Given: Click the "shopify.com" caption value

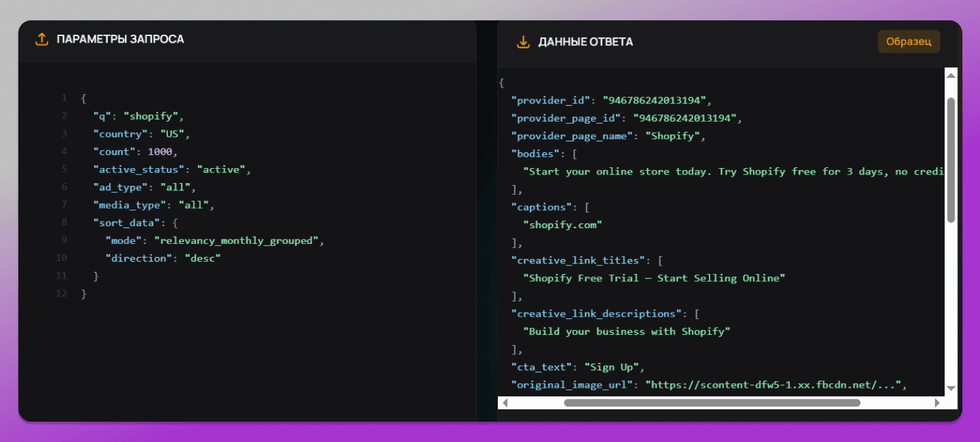Looking at the screenshot, I should pyautogui.click(x=563, y=225).
